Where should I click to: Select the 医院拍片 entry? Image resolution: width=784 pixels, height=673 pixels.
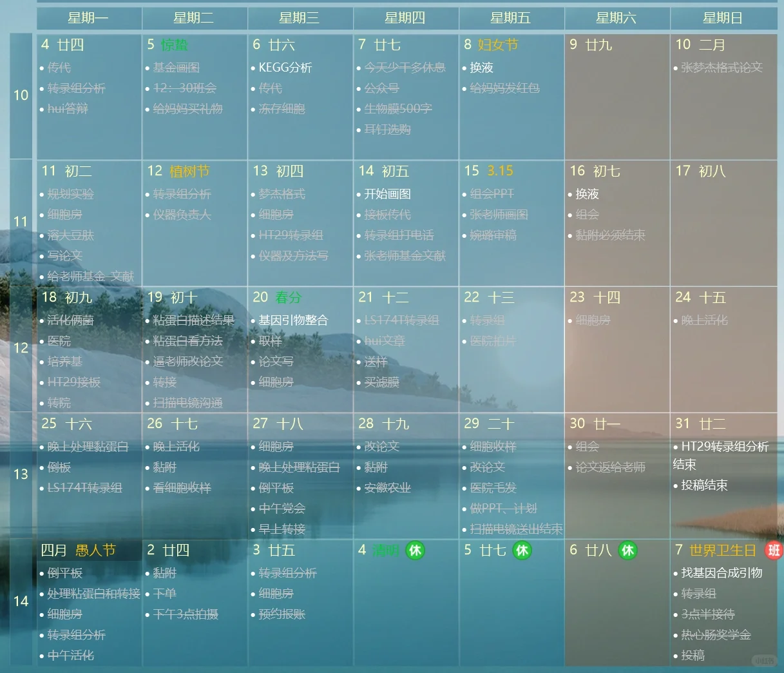pos(493,340)
